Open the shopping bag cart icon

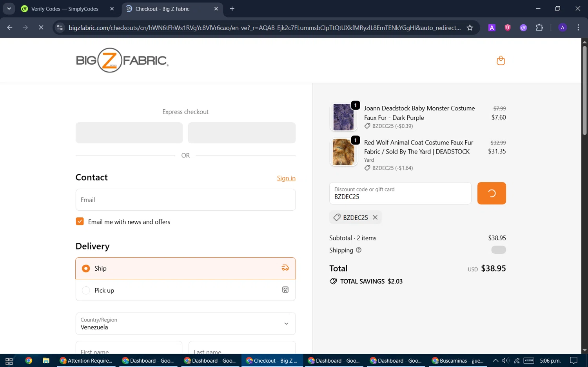pyautogui.click(x=501, y=60)
